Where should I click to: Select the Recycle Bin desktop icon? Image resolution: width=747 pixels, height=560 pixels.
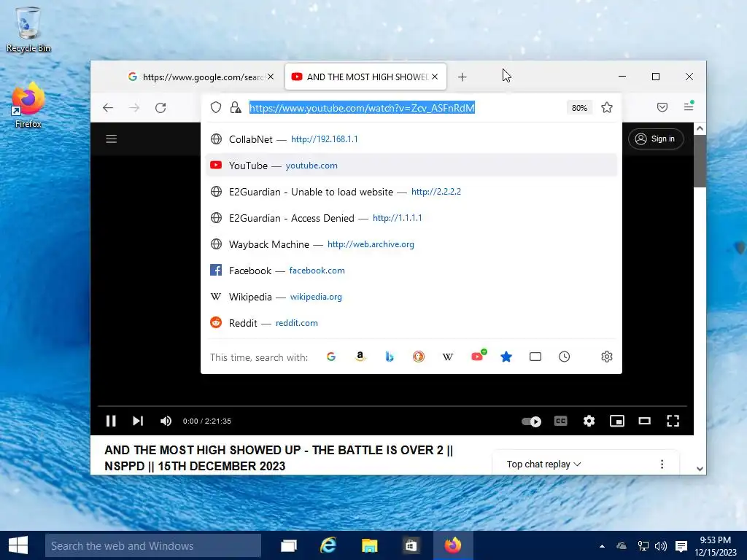(28, 29)
